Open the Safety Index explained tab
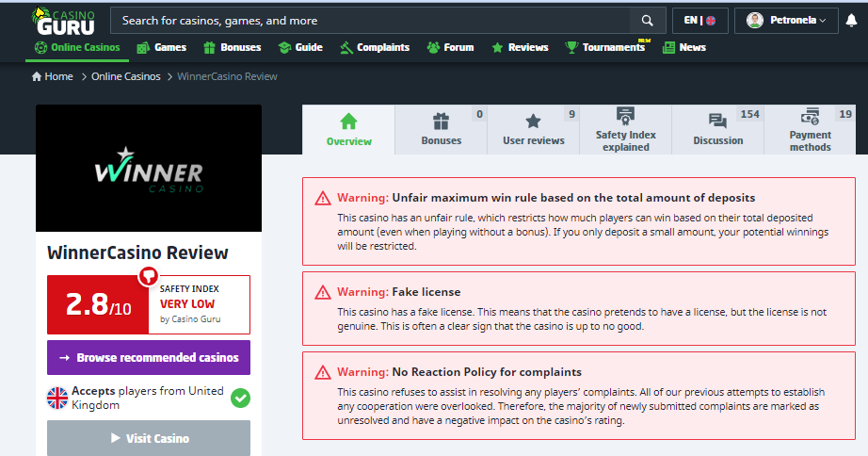The image size is (868, 456). (x=625, y=130)
